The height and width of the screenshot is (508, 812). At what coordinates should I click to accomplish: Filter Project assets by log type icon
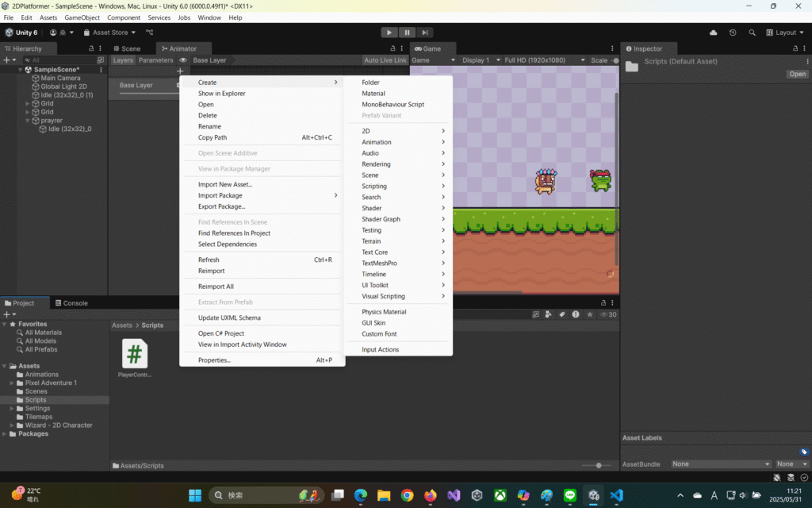tap(576, 314)
